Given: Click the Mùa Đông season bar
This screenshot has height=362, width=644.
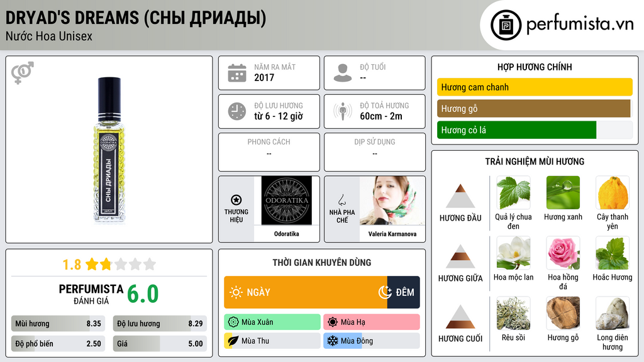Looking at the screenshot, I should 372,341.
